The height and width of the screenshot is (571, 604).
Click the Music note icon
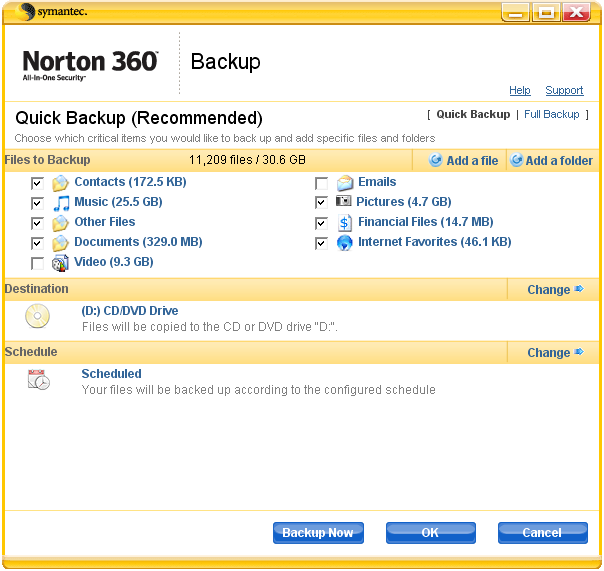click(x=61, y=203)
